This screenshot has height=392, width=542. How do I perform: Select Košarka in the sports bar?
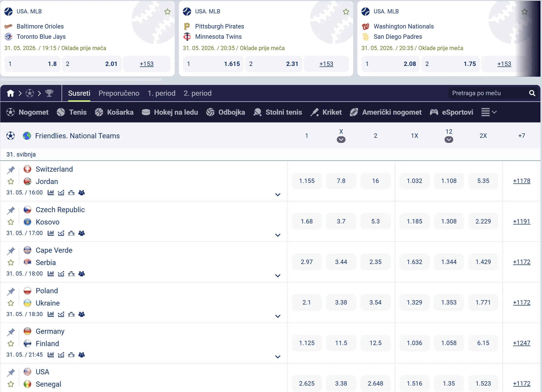(x=114, y=112)
